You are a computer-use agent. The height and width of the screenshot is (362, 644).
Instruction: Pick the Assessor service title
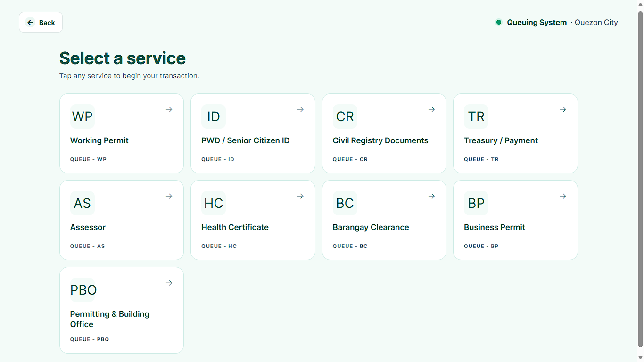pyautogui.click(x=88, y=227)
